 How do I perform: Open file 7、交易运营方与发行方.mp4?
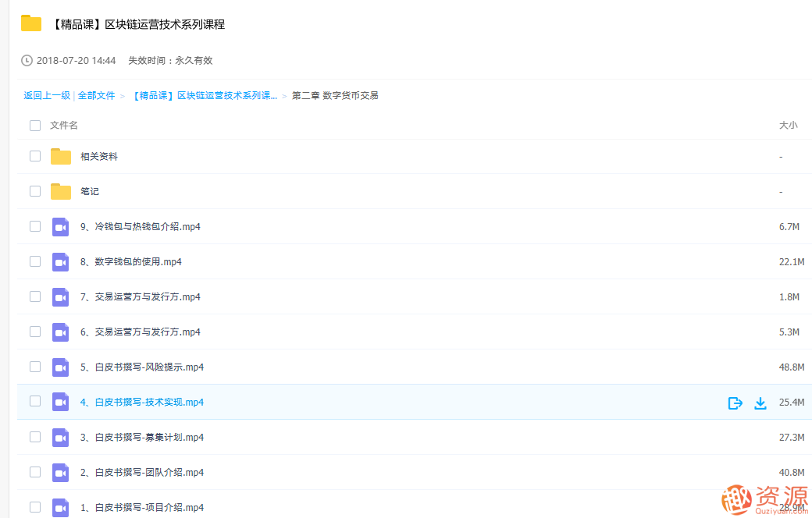coord(141,297)
